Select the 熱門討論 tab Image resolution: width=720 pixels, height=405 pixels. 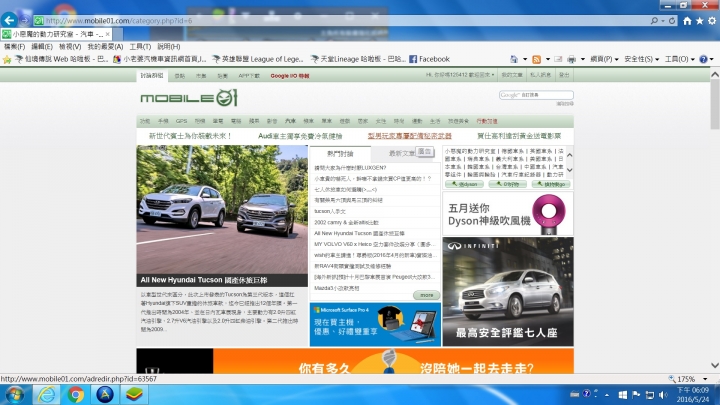(340, 154)
